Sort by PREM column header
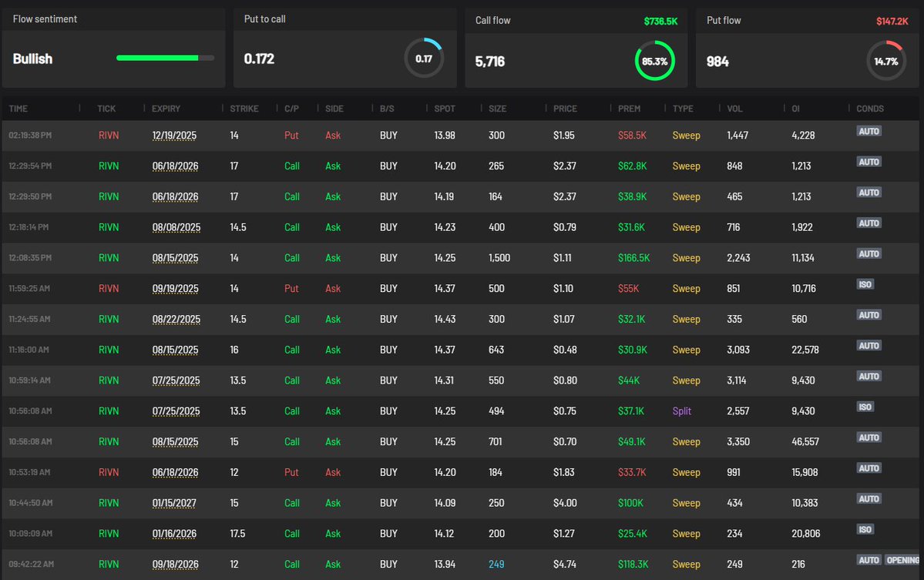 629,109
